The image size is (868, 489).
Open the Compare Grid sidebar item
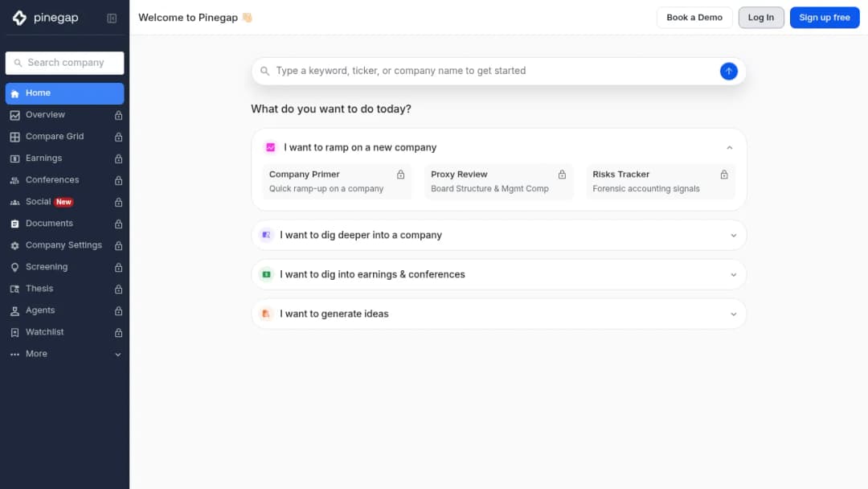click(65, 137)
